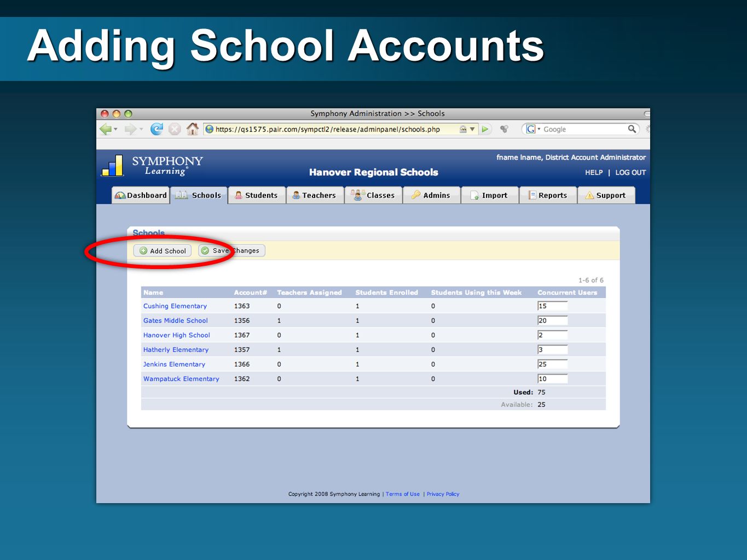Click the Concurrent Users column header

[x=568, y=293]
